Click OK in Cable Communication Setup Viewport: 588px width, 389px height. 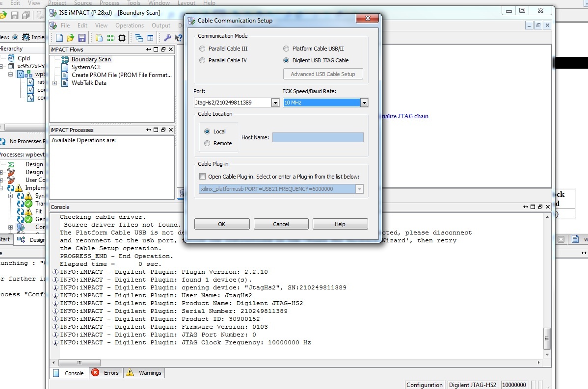[x=222, y=224]
